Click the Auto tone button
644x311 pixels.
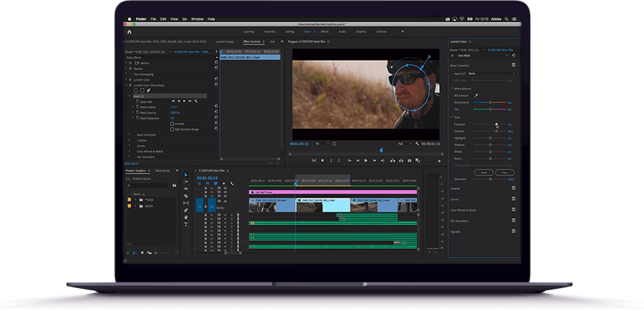click(x=504, y=172)
